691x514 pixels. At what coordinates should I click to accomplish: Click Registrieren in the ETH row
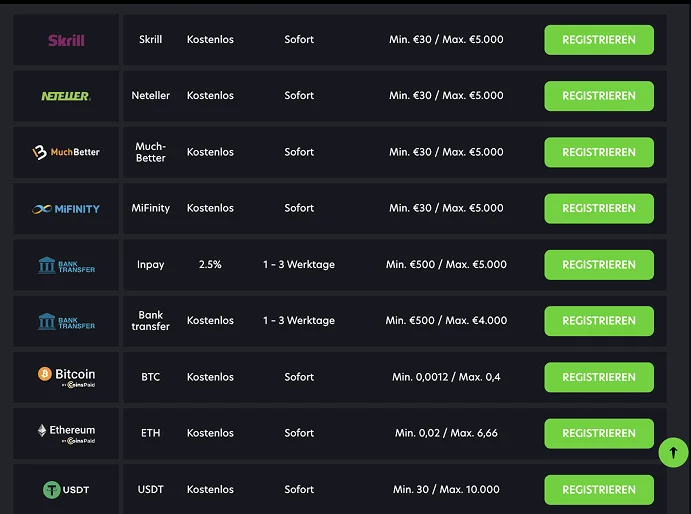(x=598, y=433)
